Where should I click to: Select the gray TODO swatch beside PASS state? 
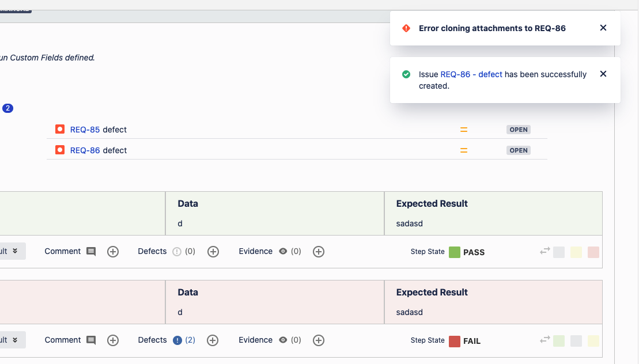pos(559,252)
